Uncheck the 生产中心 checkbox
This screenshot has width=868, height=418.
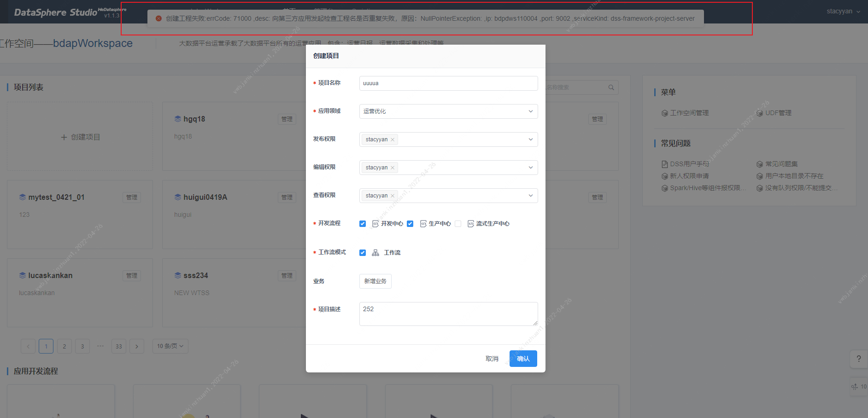pos(410,224)
